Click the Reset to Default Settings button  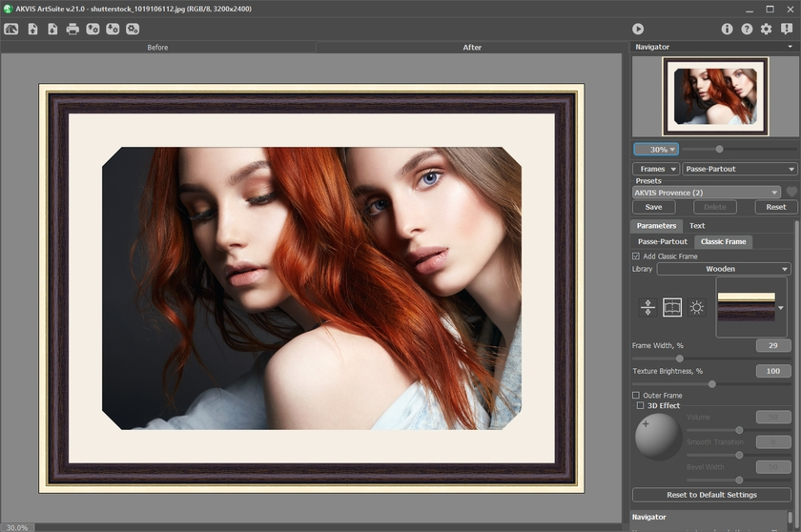(x=711, y=495)
